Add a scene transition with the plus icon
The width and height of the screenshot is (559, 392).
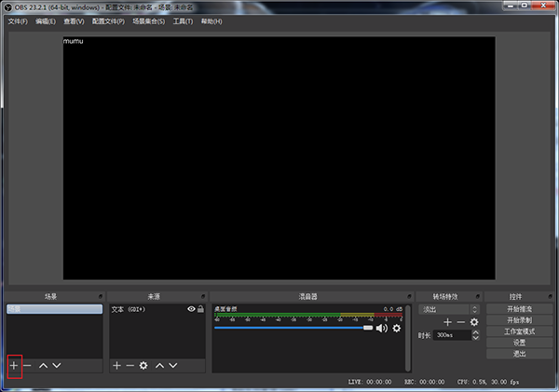[x=447, y=321]
